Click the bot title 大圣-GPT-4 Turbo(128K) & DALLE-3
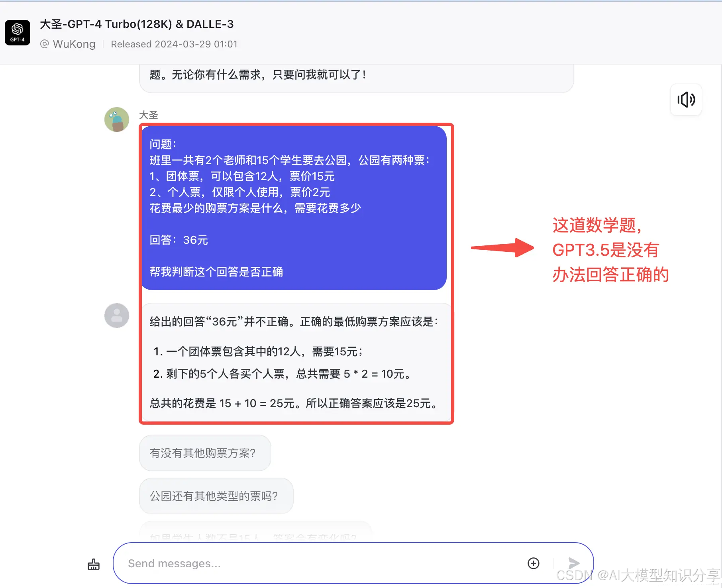This screenshot has height=588, width=722. 137,24
